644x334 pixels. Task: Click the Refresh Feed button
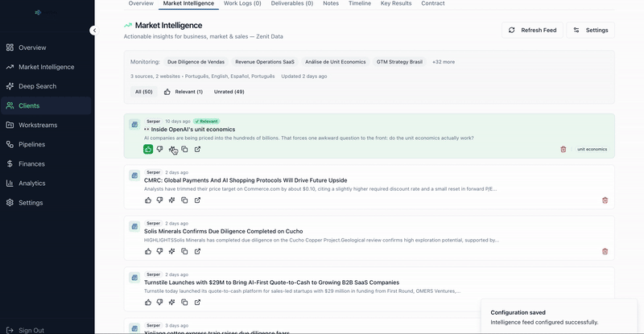[532, 30]
